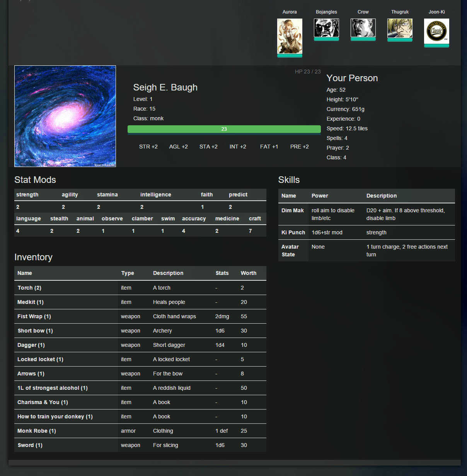This screenshot has height=476, width=467.
Task: Click the Avatar State skill entry
Action: pyautogui.click(x=290, y=251)
